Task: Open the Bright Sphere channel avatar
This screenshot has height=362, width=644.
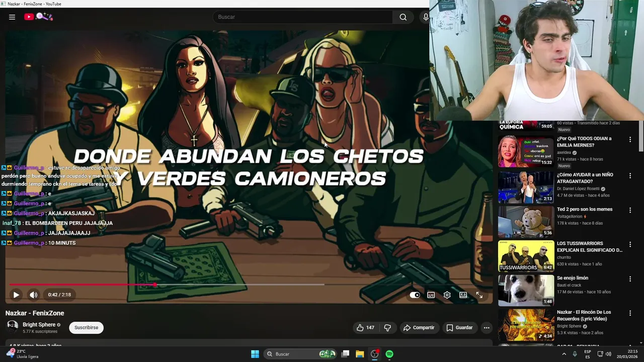Action: click(x=13, y=327)
